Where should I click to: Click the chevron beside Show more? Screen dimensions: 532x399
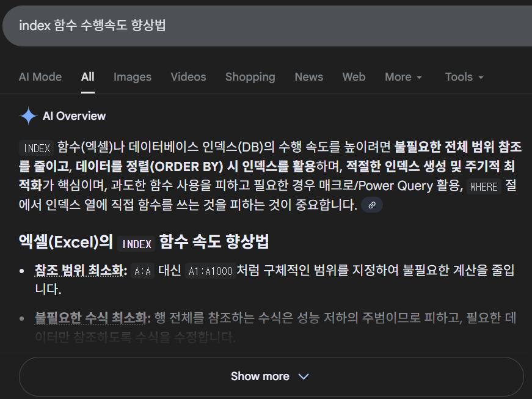pos(304,376)
